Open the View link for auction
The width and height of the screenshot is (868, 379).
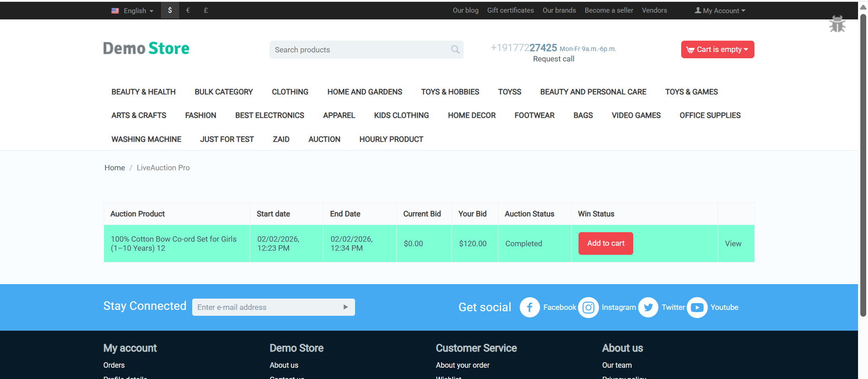[x=733, y=243]
